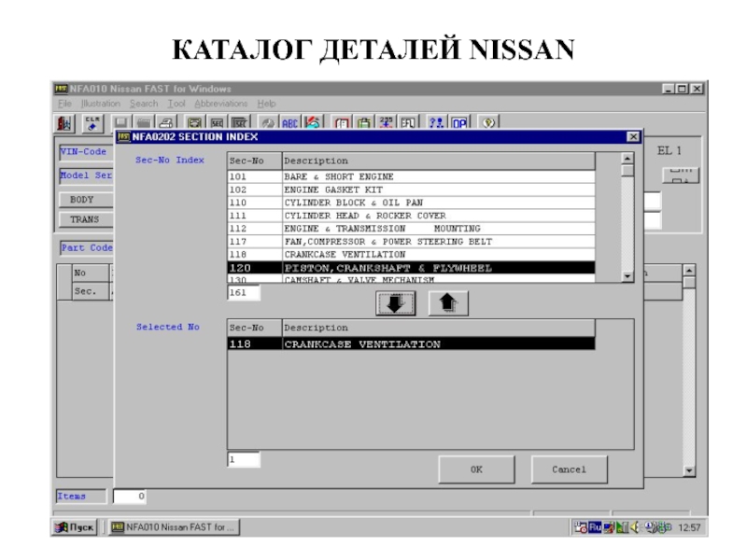Click the clipboard toolbar icon
Image resolution: width=747 pixels, height=560 pixels.
[363, 123]
